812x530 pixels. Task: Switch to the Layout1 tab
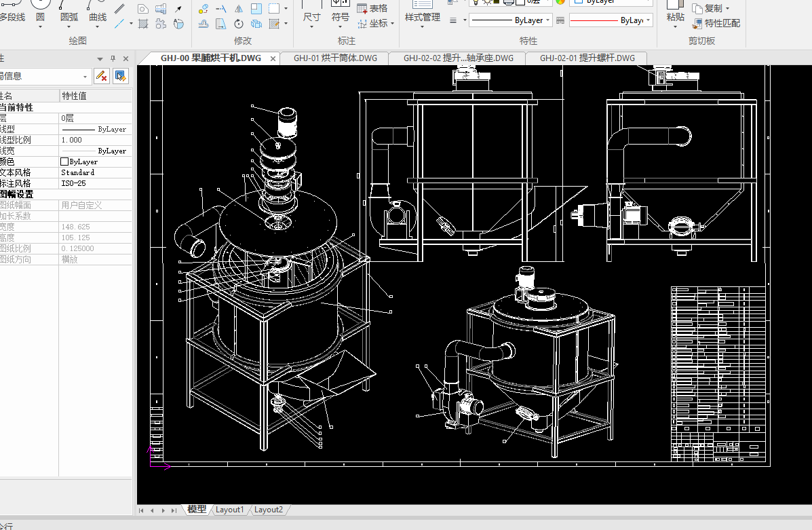coord(229,510)
